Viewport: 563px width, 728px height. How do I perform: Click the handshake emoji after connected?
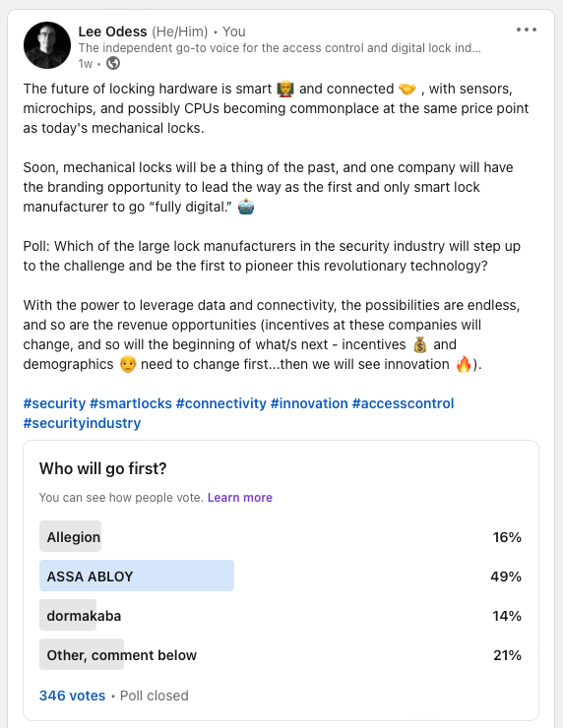[407, 89]
